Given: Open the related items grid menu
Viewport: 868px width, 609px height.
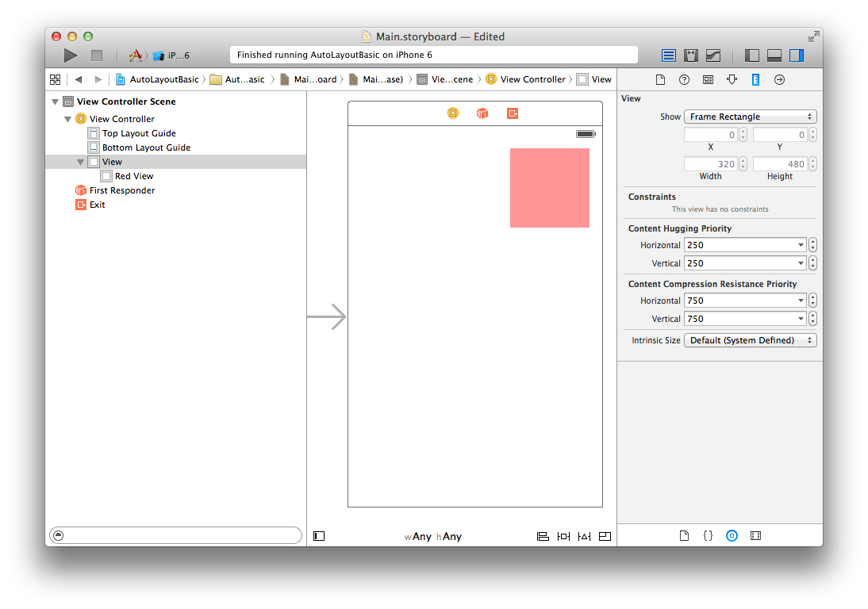Looking at the screenshot, I should (x=56, y=79).
